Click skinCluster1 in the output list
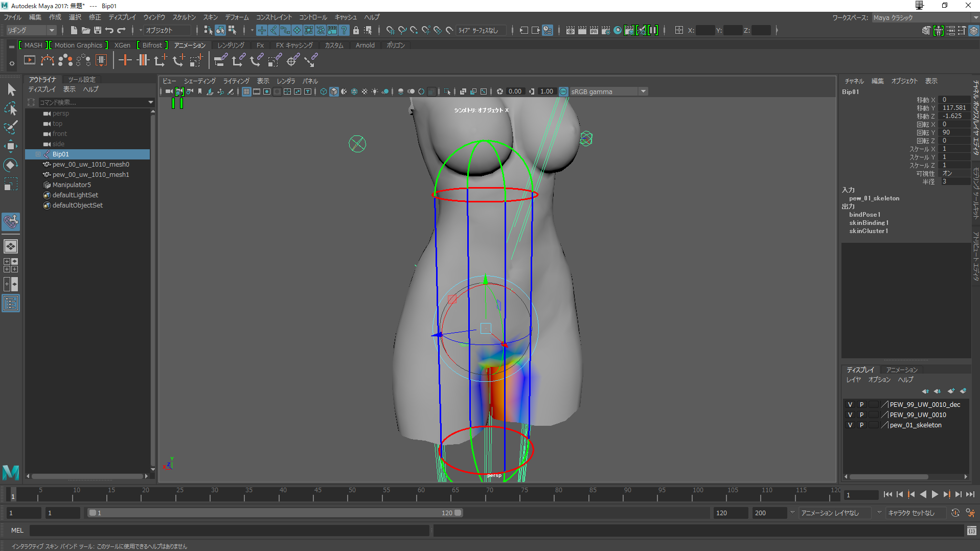The width and height of the screenshot is (980, 551). click(869, 231)
